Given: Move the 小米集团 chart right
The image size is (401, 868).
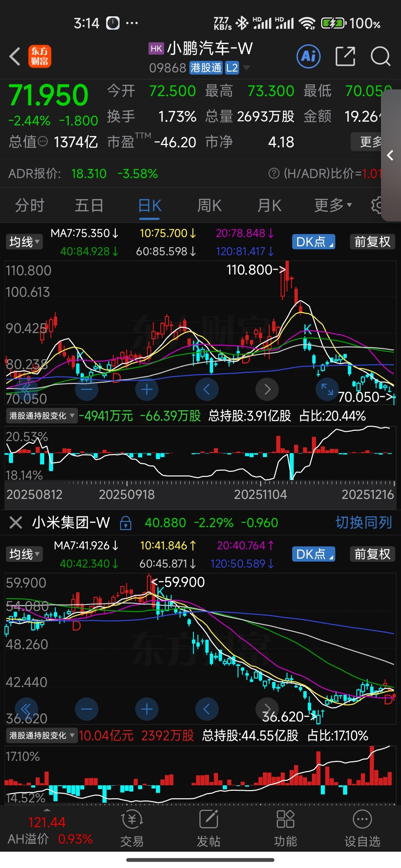Looking at the screenshot, I should [x=267, y=709].
